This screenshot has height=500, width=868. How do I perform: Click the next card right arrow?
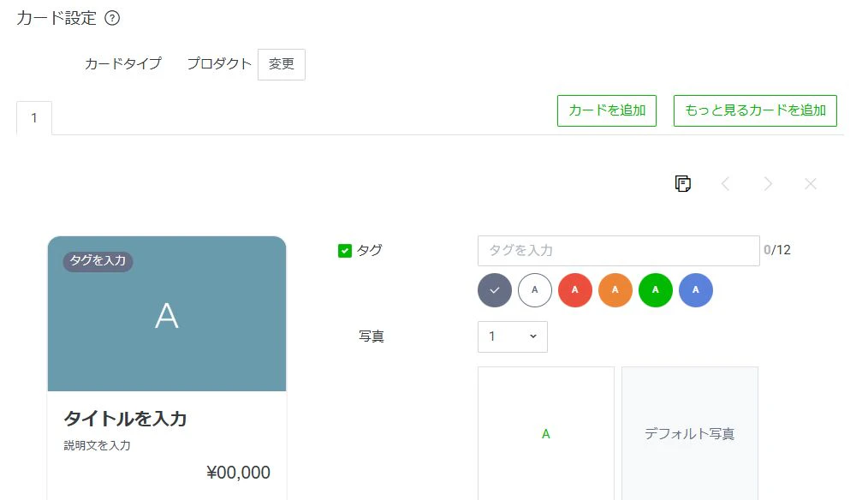coord(768,183)
